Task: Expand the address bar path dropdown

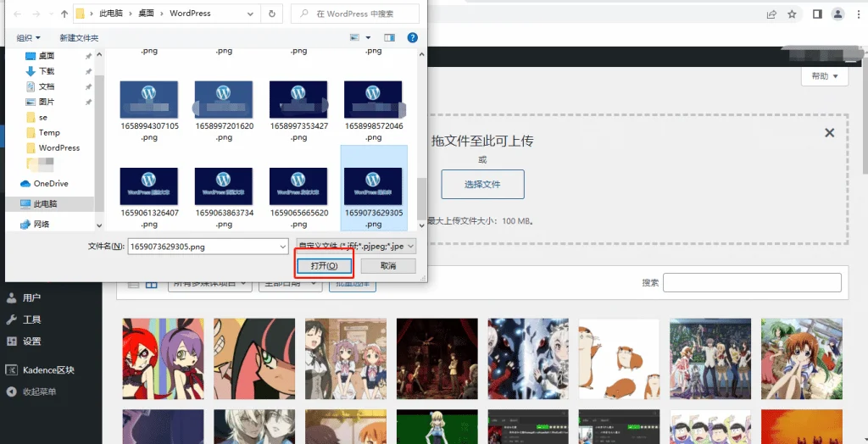Action: (x=251, y=14)
